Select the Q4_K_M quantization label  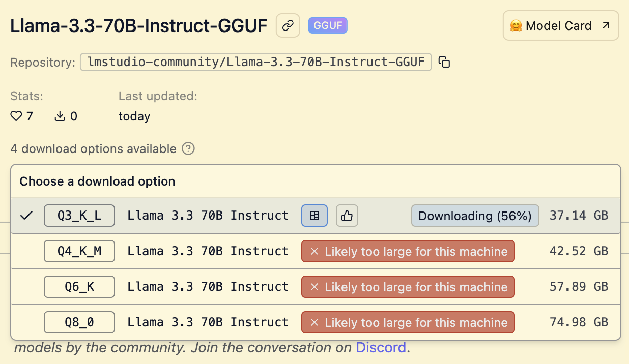[79, 251]
